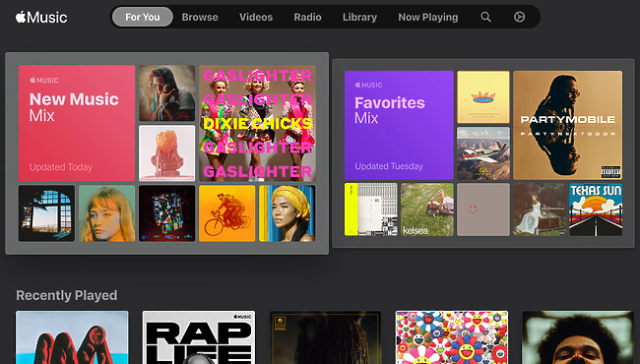Screen dimensions: 640x364
Task: Select the airplane over mountains album
Action: [x=483, y=153]
